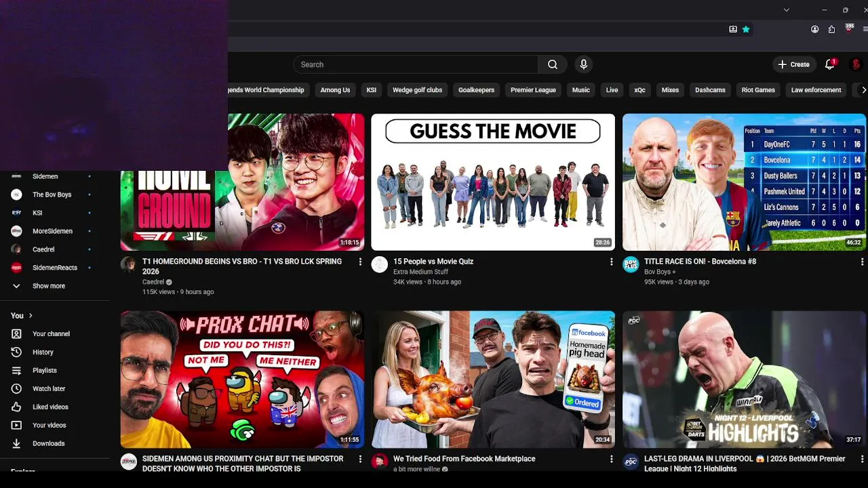Open Bov Boys + channel name link
The height and width of the screenshot is (488, 868).
coord(660,272)
